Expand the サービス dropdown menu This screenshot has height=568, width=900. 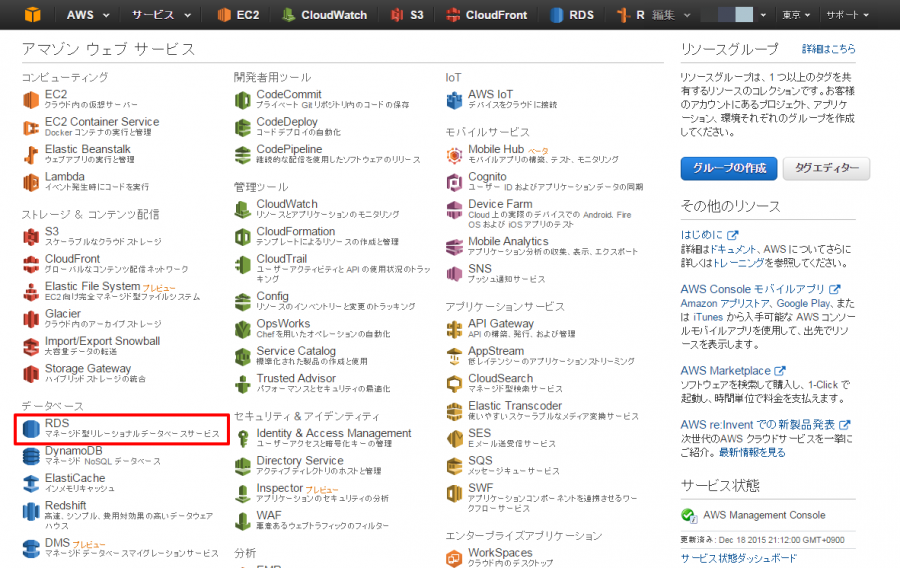tap(161, 15)
